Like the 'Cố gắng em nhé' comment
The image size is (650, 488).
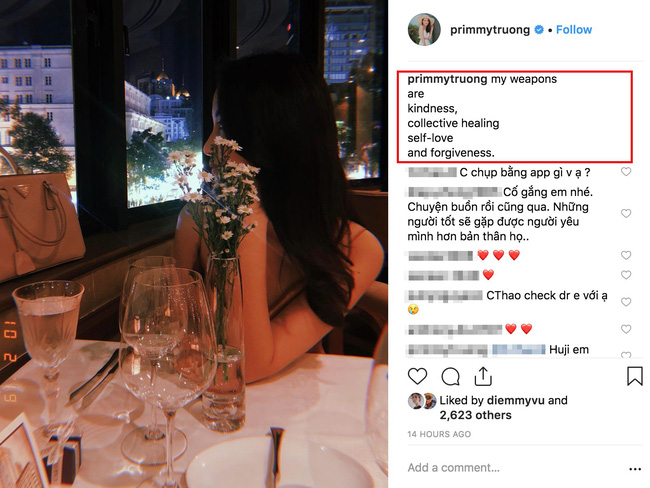pyautogui.click(x=626, y=214)
